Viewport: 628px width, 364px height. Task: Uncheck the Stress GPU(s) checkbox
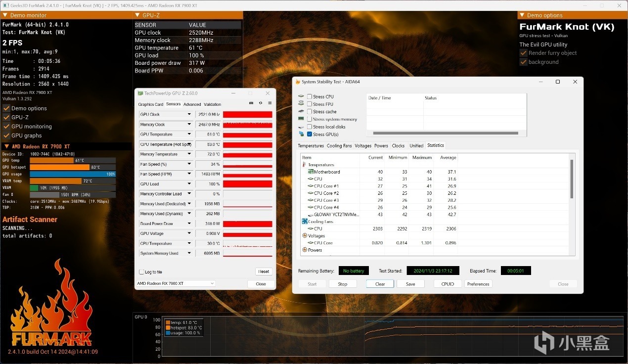pos(310,134)
